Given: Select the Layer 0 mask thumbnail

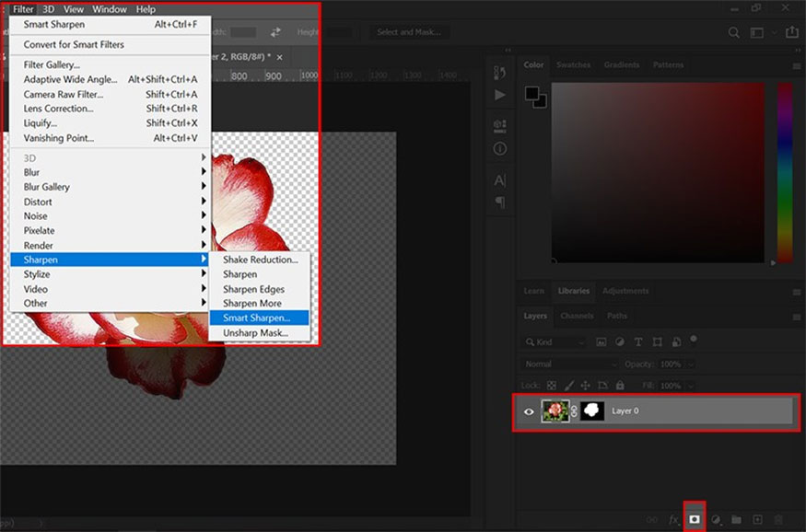Looking at the screenshot, I should (x=592, y=411).
